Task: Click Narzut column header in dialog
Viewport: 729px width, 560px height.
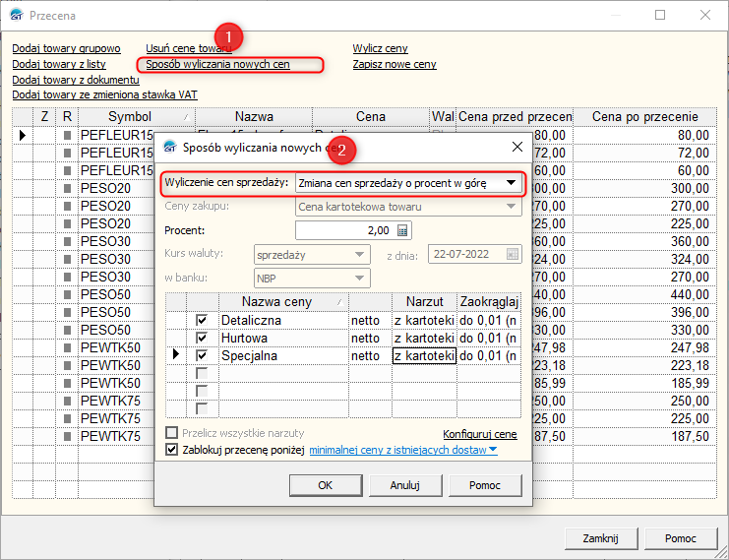Action: (x=424, y=302)
